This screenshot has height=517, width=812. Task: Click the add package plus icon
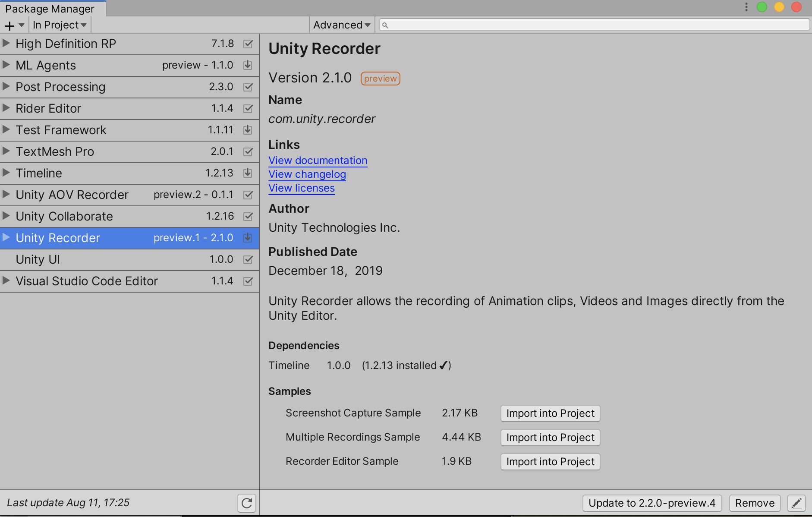(14, 25)
